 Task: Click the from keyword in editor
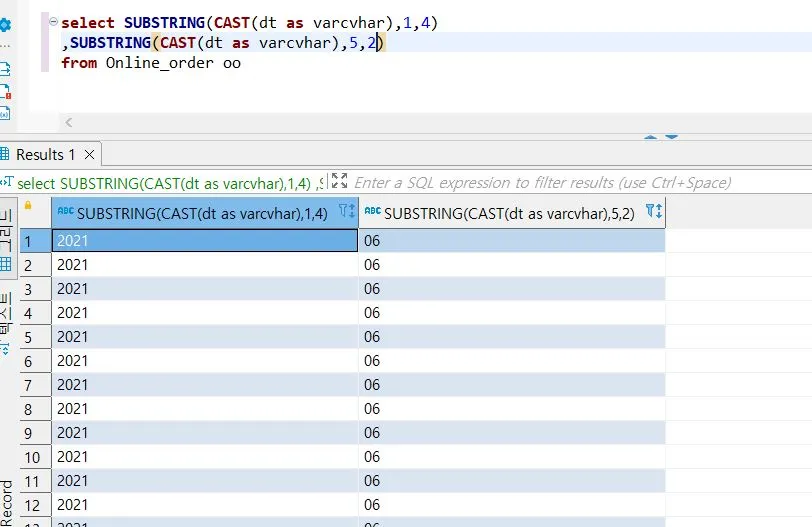point(79,63)
